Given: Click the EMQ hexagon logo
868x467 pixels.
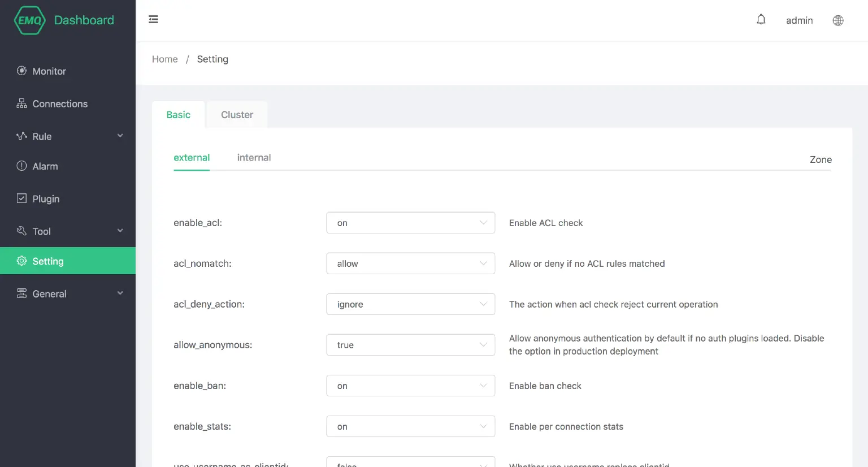Looking at the screenshot, I should (x=29, y=20).
